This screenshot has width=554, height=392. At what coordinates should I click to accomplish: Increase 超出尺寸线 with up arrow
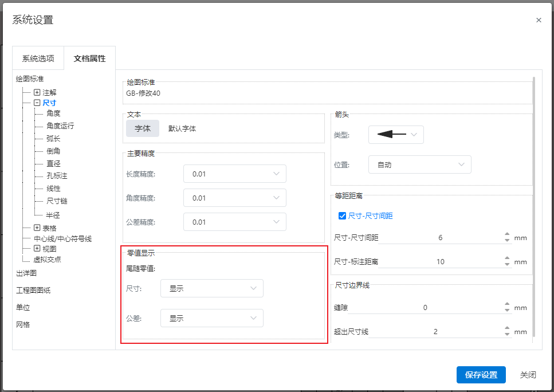(x=507, y=328)
